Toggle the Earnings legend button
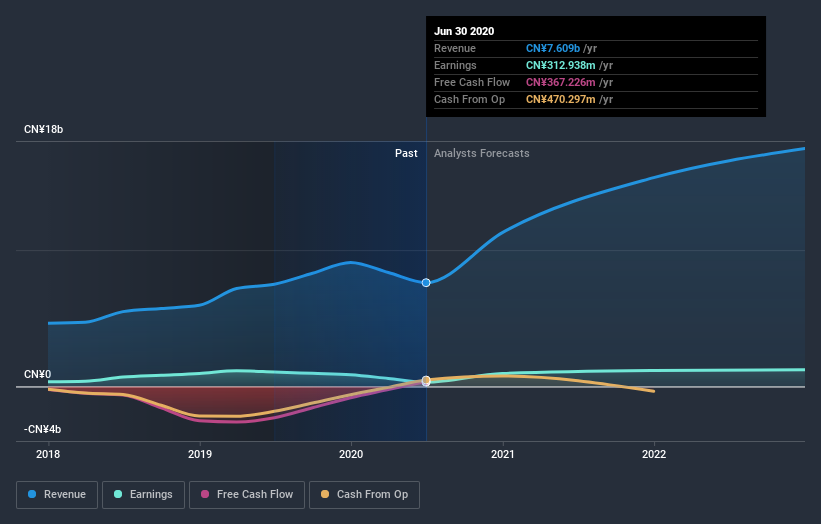Screen dimensions: 821x524 143,495
